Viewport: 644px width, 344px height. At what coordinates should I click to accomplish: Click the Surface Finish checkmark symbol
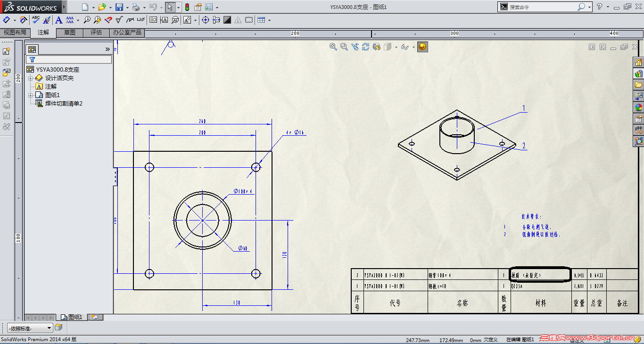click(119, 20)
